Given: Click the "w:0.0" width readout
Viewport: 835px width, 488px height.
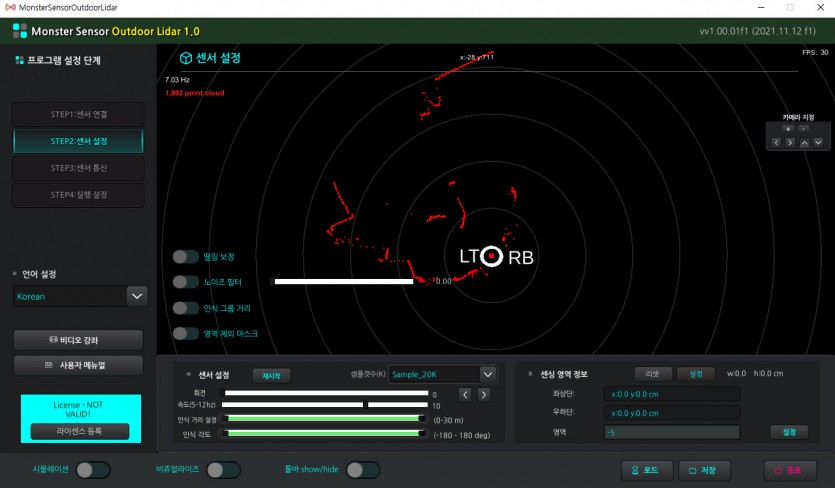Looking at the screenshot, I should pyautogui.click(x=736, y=373).
